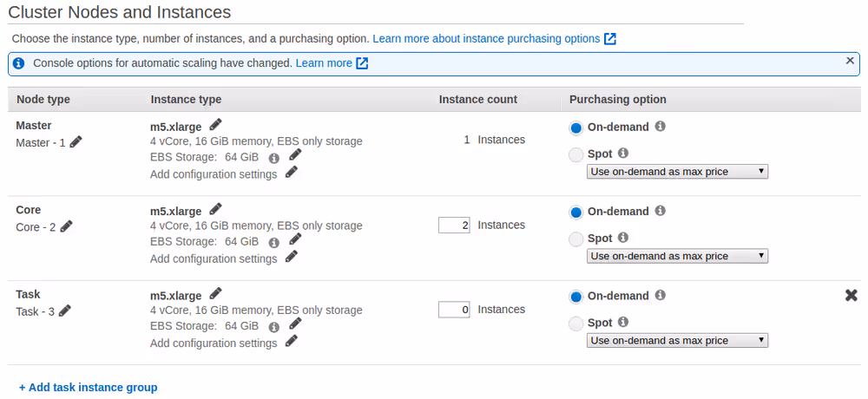Focus the Task instance count input
The image size is (868, 399).
pyautogui.click(x=454, y=310)
